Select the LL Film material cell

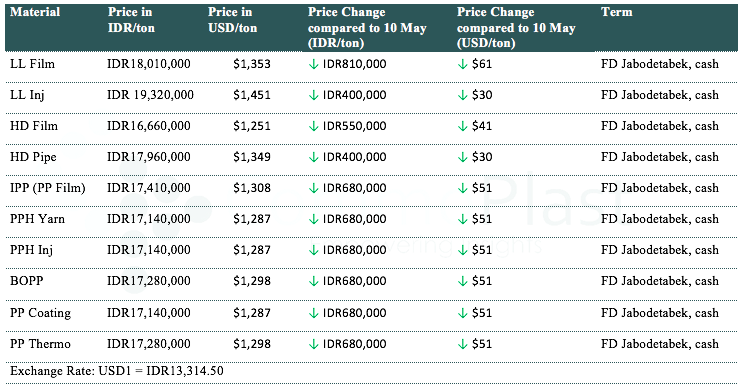point(32,64)
